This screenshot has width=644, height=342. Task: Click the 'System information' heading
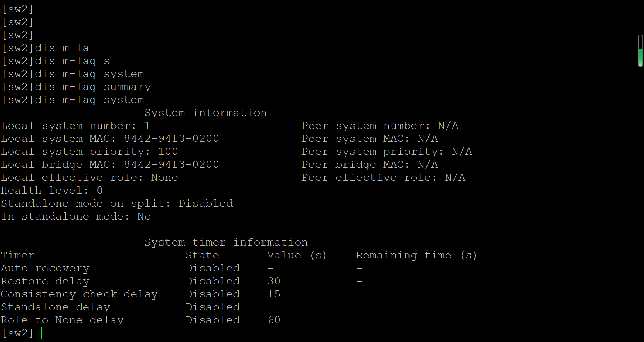pyautogui.click(x=205, y=113)
